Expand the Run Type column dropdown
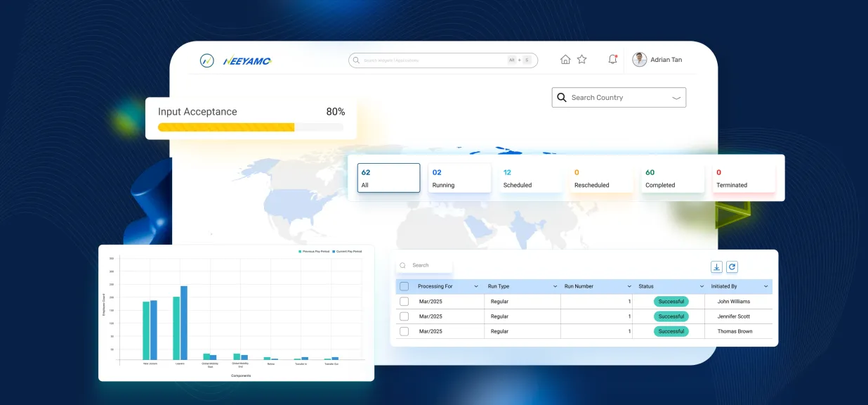The width and height of the screenshot is (868, 405). point(555,287)
